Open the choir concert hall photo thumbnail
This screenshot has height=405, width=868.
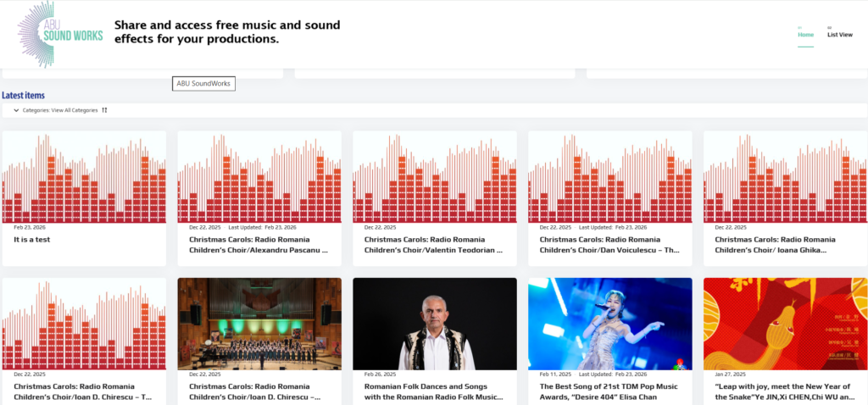point(259,324)
